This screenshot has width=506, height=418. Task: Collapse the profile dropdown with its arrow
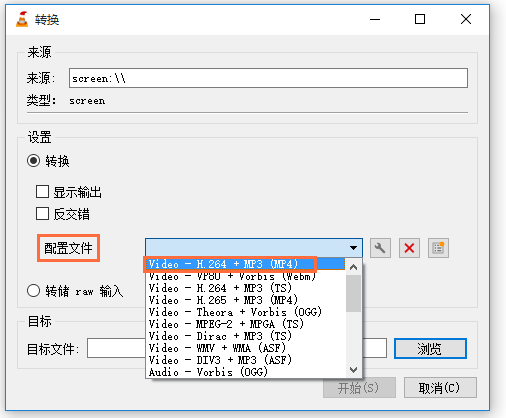tap(353, 248)
